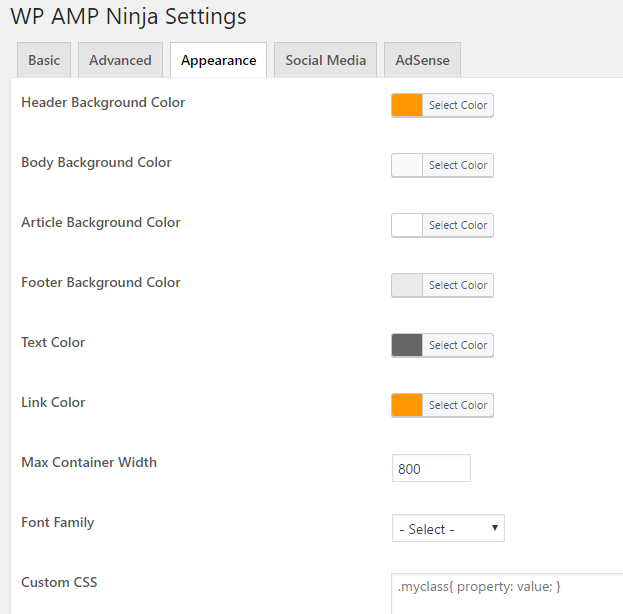The image size is (623, 614).
Task: Click the WP AMP Ninja Settings heading
Action: (128, 17)
